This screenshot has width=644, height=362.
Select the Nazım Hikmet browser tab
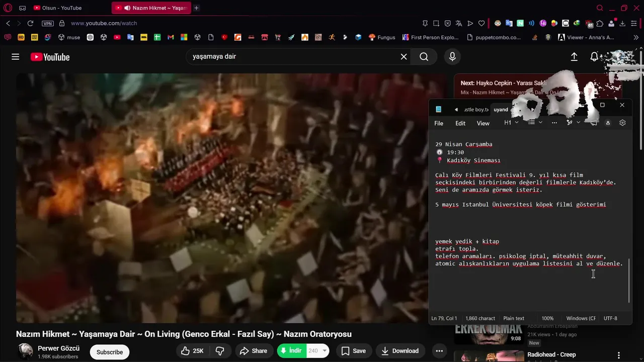151,8
